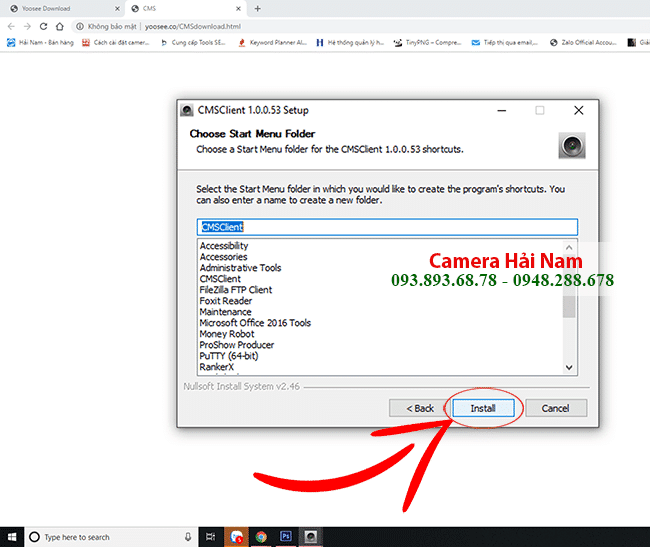Select Maintenance folder entry
The height and width of the screenshot is (547, 650).
pos(226,312)
